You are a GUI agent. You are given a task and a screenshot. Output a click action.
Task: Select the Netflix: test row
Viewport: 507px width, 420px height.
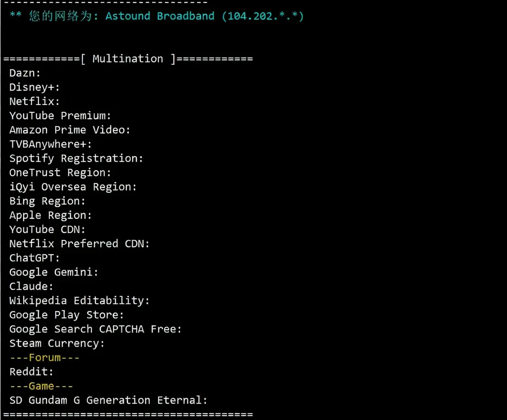34,101
